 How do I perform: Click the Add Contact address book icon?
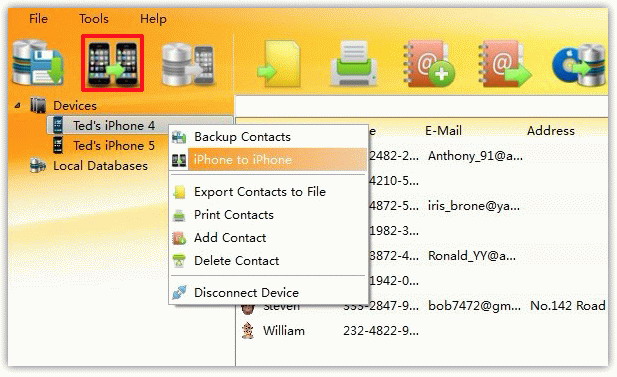tap(429, 64)
